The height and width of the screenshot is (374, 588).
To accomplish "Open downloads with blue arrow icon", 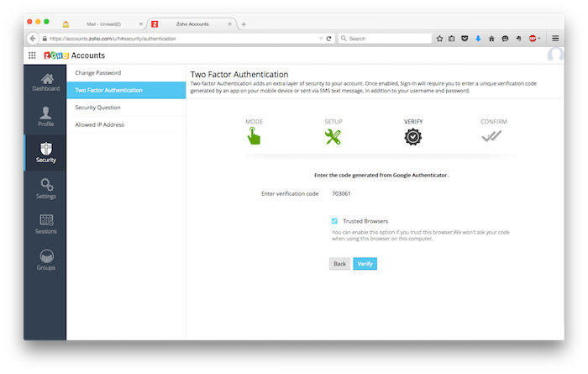I will [x=478, y=39].
